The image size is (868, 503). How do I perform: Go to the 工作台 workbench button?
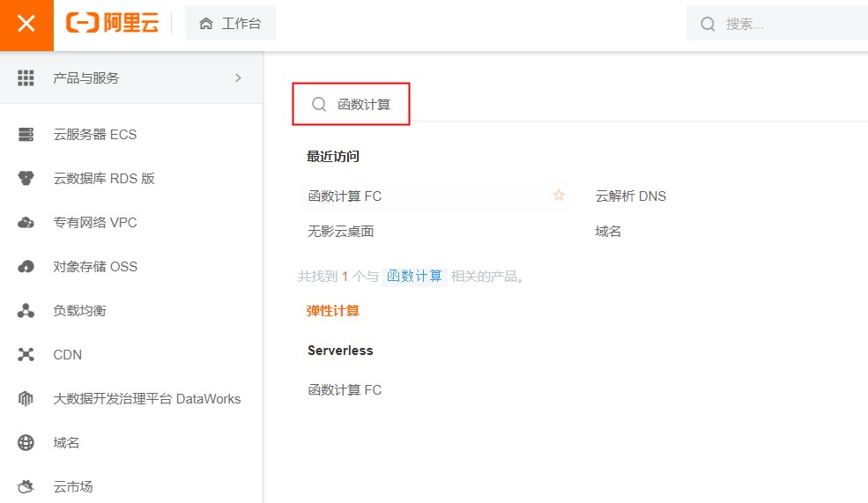coord(230,23)
